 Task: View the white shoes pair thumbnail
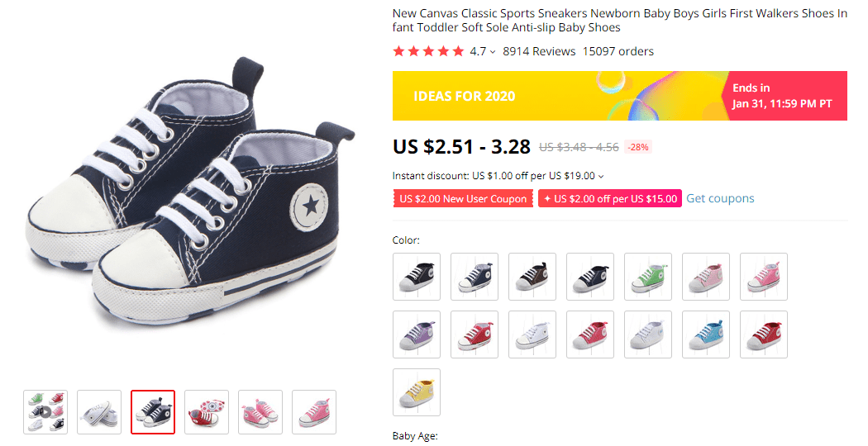pos(99,411)
